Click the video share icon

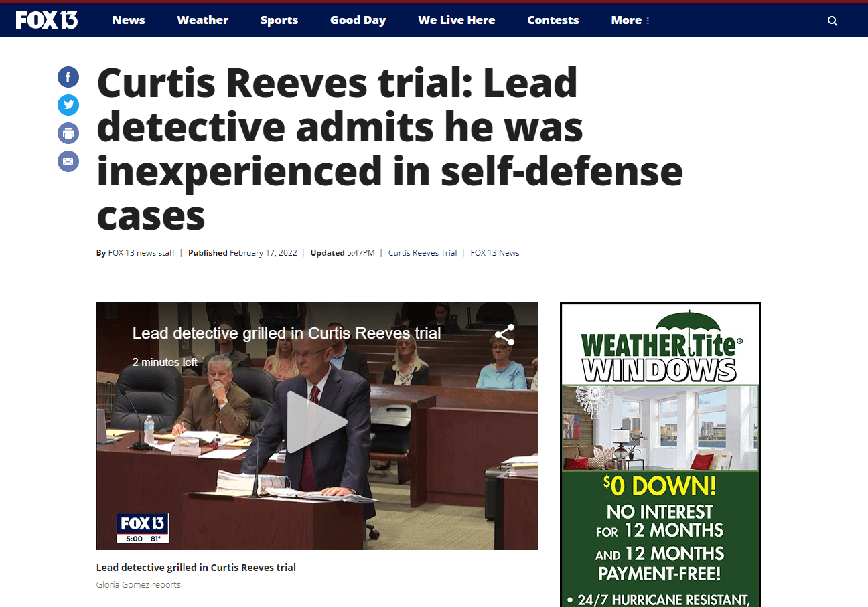pyautogui.click(x=504, y=335)
